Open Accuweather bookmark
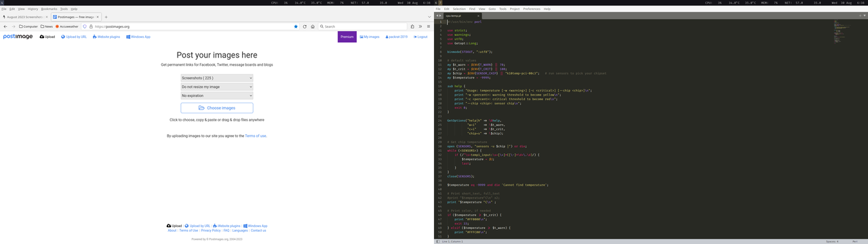The height and width of the screenshot is (244, 868). pos(67,26)
